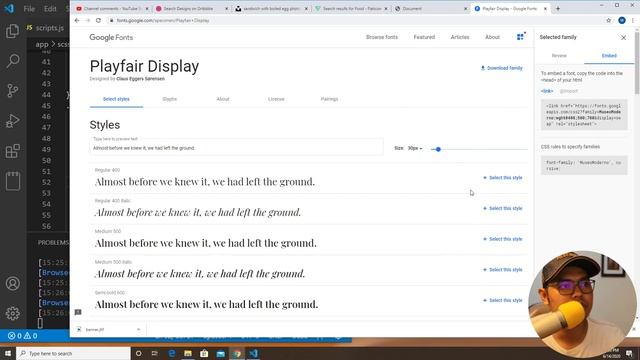Switch to the YouTube channel comments tab
This screenshot has height=360, width=640.
point(112,9)
